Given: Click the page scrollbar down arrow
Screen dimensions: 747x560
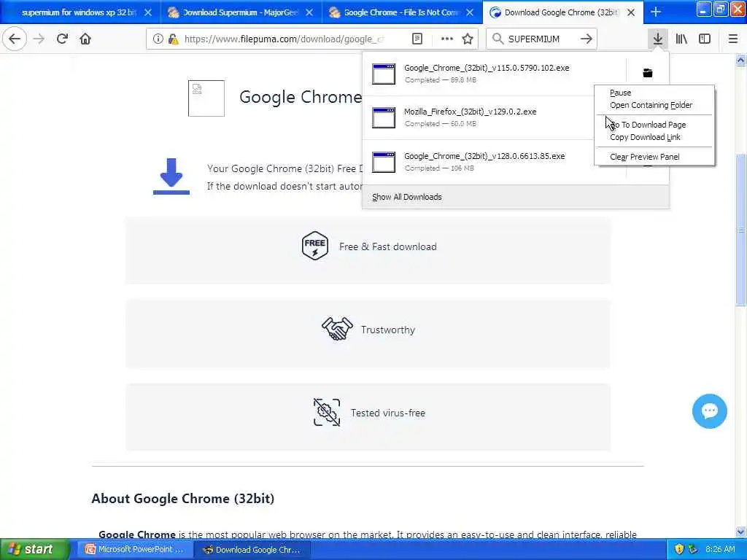Looking at the screenshot, I should [x=740, y=532].
